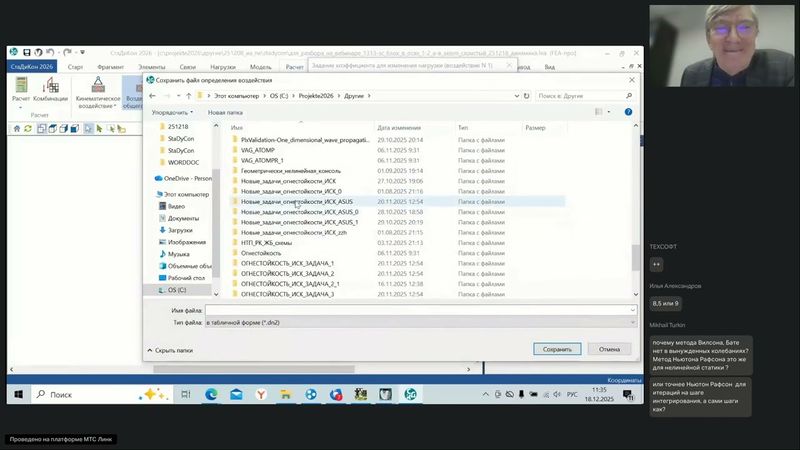The image size is (800, 450).
Task: Open Microsoft Edge from the taskbar
Action: point(212,395)
